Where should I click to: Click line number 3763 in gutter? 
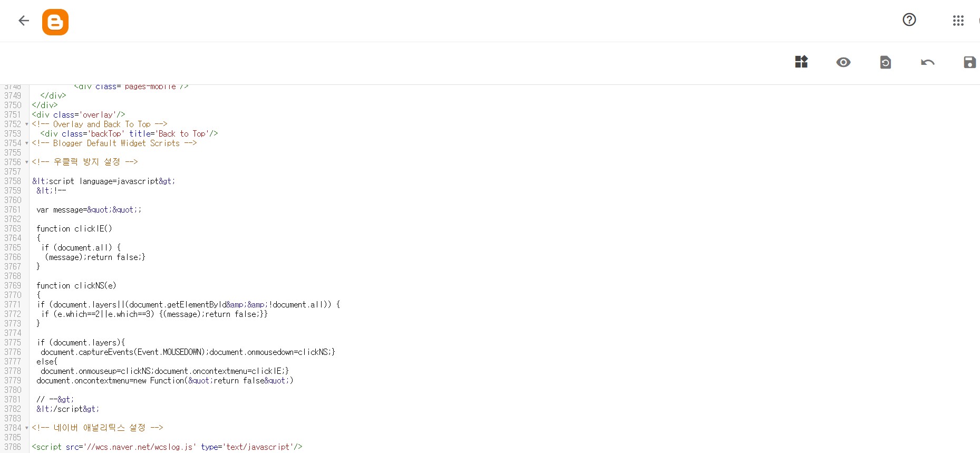(13, 229)
